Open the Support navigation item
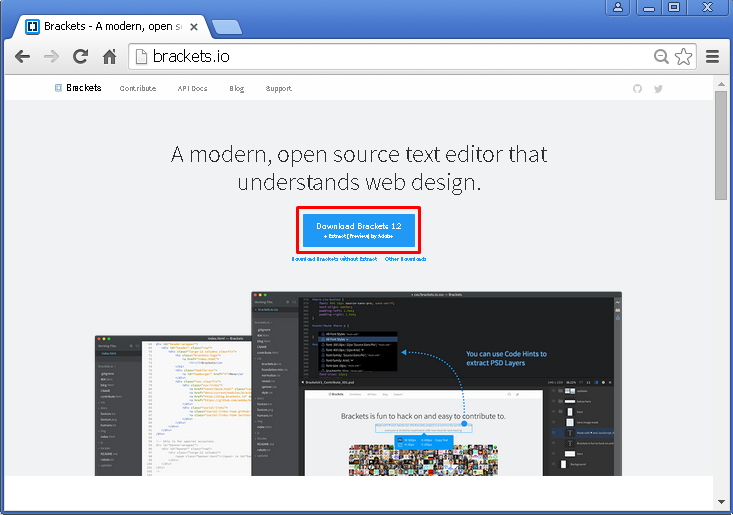Image resolution: width=733 pixels, height=515 pixels. [279, 88]
